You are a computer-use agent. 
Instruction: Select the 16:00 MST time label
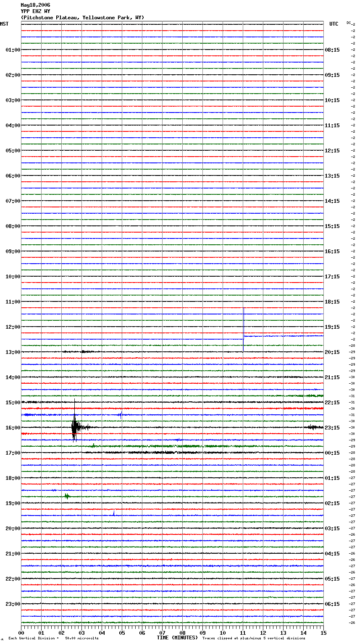(x=13, y=428)
